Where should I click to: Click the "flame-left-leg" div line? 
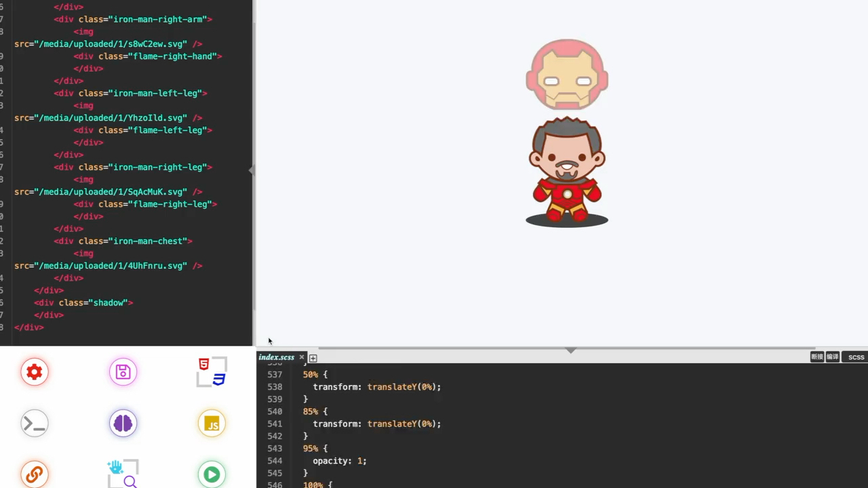pos(143,130)
